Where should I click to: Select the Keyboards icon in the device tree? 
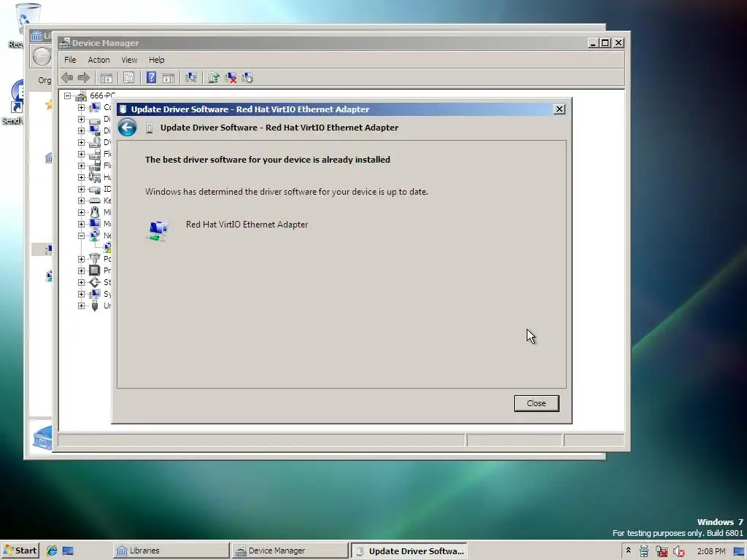(x=95, y=201)
